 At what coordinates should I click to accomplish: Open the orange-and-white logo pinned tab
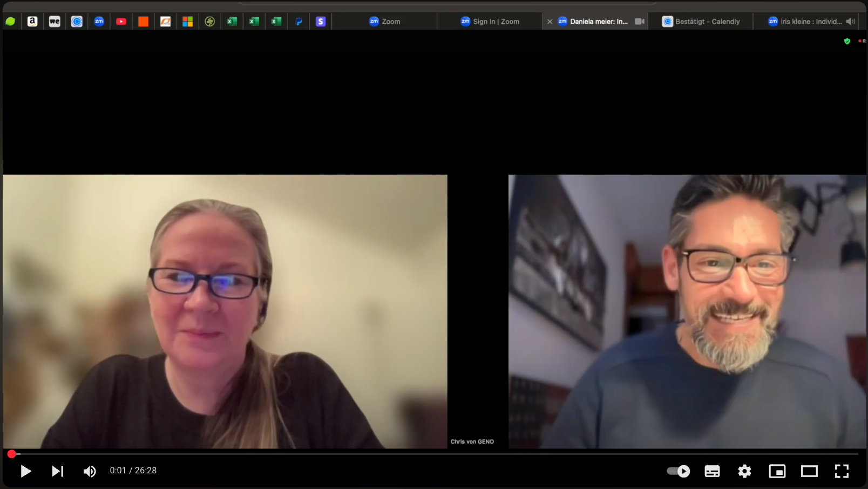click(165, 22)
